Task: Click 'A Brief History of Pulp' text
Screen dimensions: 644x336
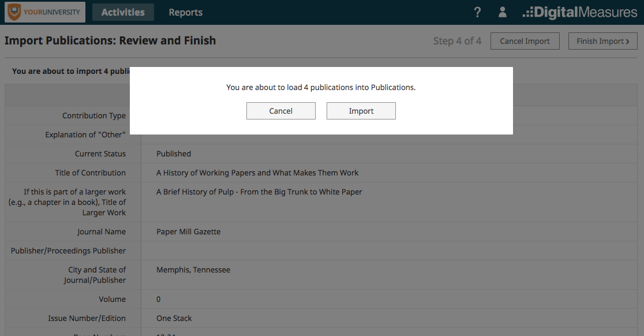Action: point(259,192)
